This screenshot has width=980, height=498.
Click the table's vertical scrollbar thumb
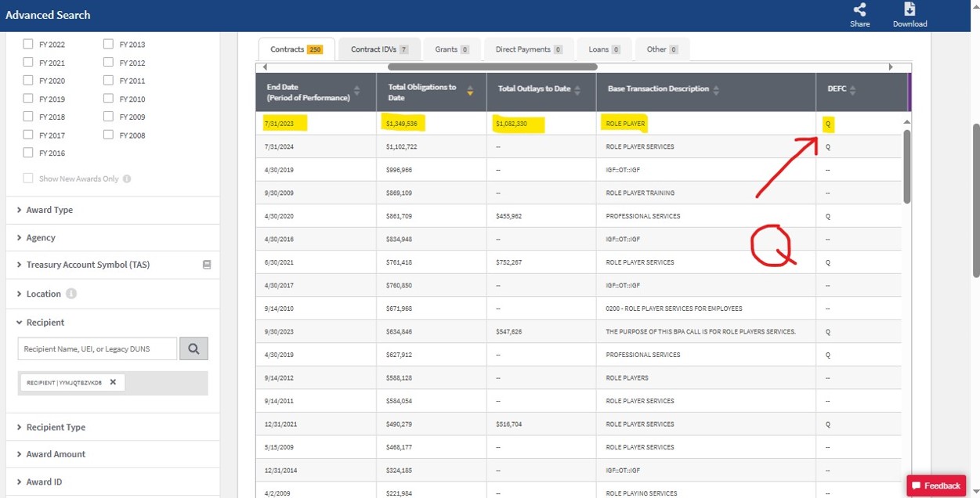907,166
